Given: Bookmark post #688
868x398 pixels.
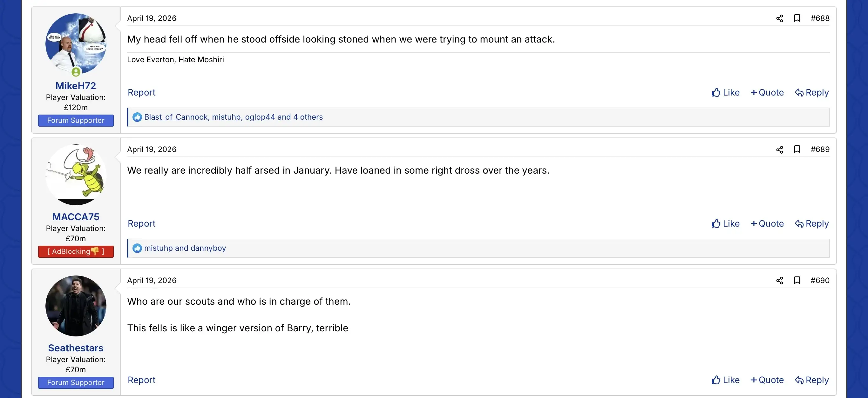Looking at the screenshot, I should [797, 18].
